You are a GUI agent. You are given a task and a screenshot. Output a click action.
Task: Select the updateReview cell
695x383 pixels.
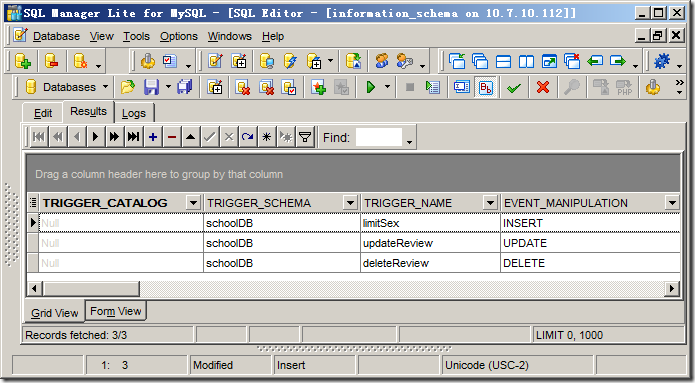[x=430, y=243]
